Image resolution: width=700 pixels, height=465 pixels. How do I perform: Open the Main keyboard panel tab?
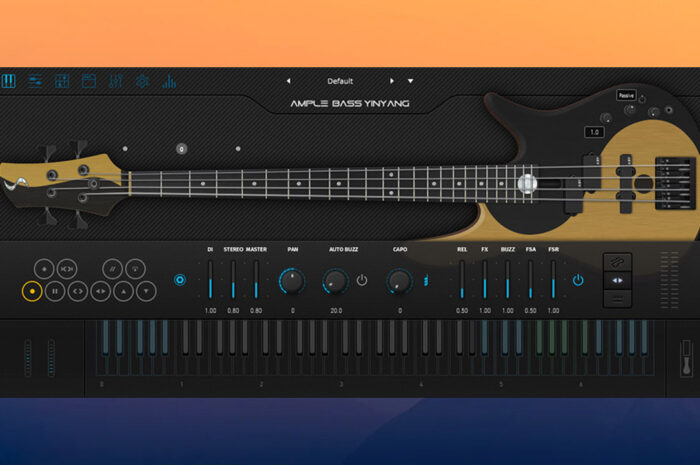(8, 81)
